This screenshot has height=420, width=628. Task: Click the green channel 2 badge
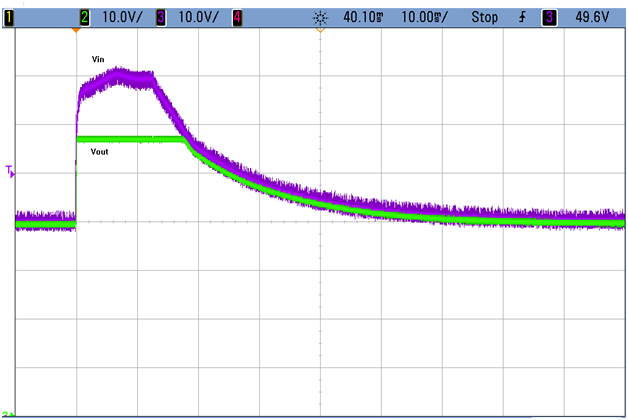[85, 16]
